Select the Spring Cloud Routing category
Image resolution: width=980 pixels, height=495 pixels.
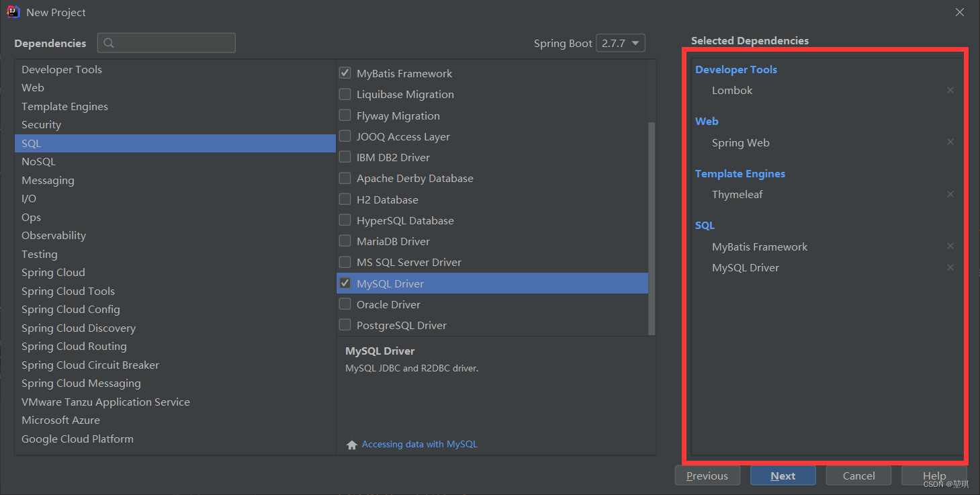click(x=175, y=347)
